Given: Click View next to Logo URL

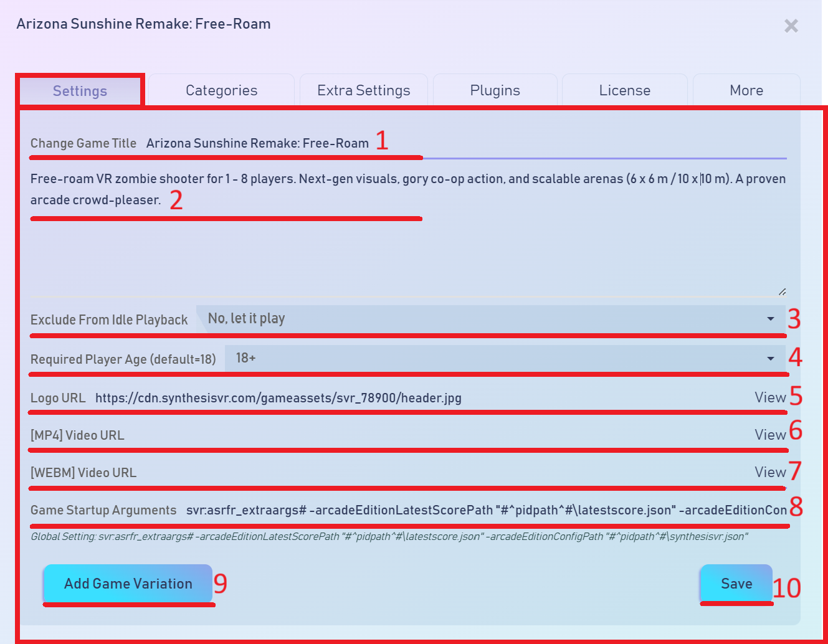Looking at the screenshot, I should tap(770, 397).
